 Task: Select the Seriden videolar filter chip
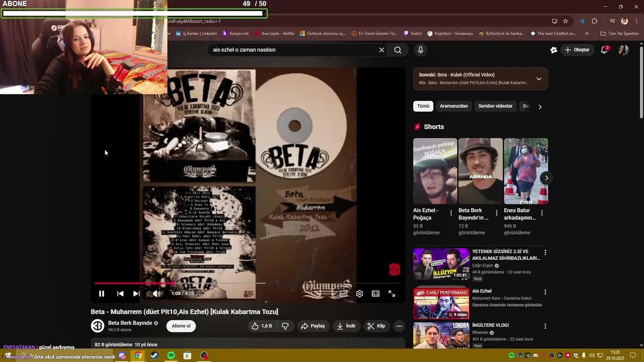496,106
